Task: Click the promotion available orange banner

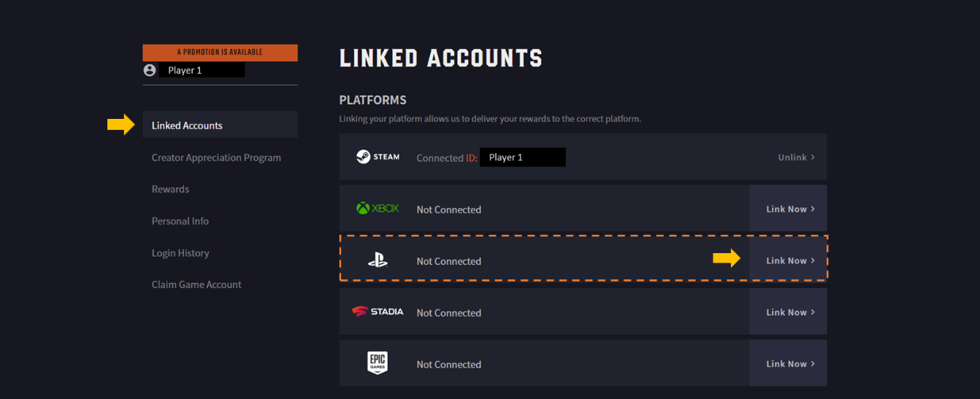Action: (220, 53)
